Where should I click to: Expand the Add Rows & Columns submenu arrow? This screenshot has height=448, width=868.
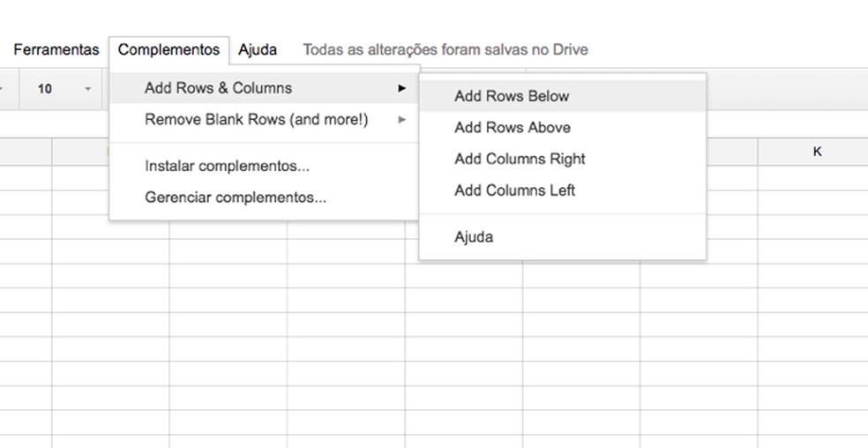tap(401, 88)
